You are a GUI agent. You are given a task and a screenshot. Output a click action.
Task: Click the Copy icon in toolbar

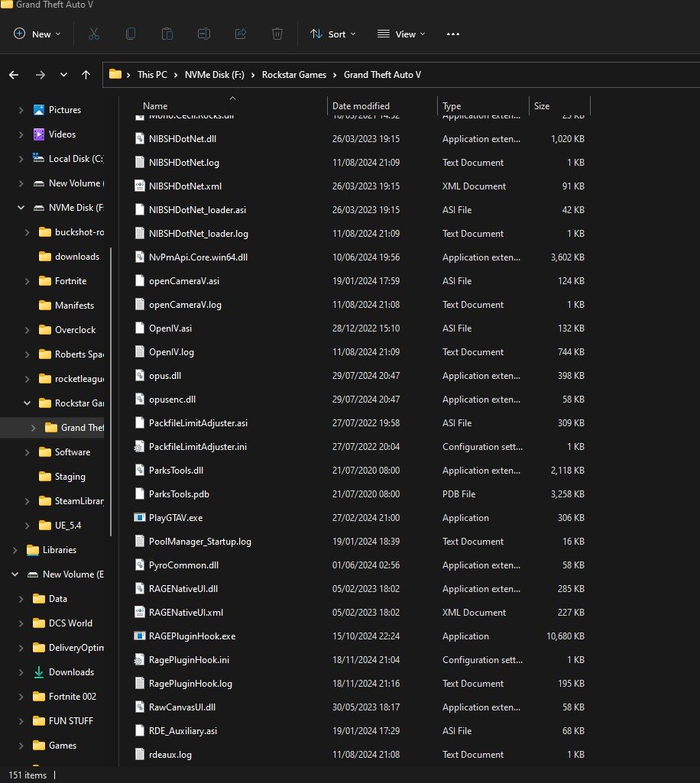point(131,34)
